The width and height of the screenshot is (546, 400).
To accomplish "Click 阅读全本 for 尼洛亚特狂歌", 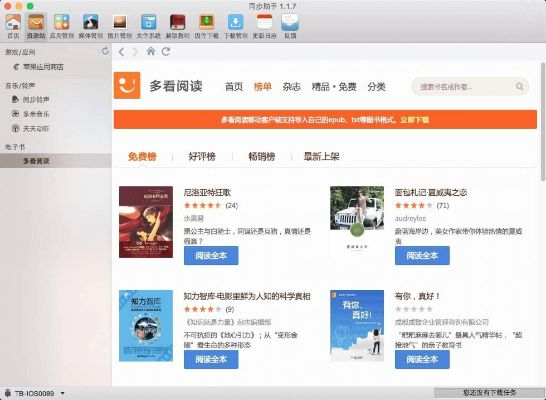I will (211, 256).
